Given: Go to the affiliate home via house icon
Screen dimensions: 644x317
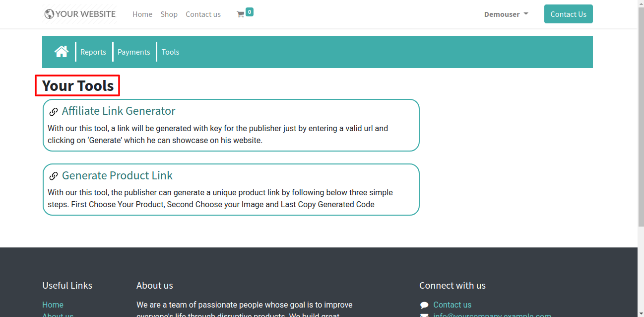Looking at the screenshot, I should pyautogui.click(x=62, y=52).
